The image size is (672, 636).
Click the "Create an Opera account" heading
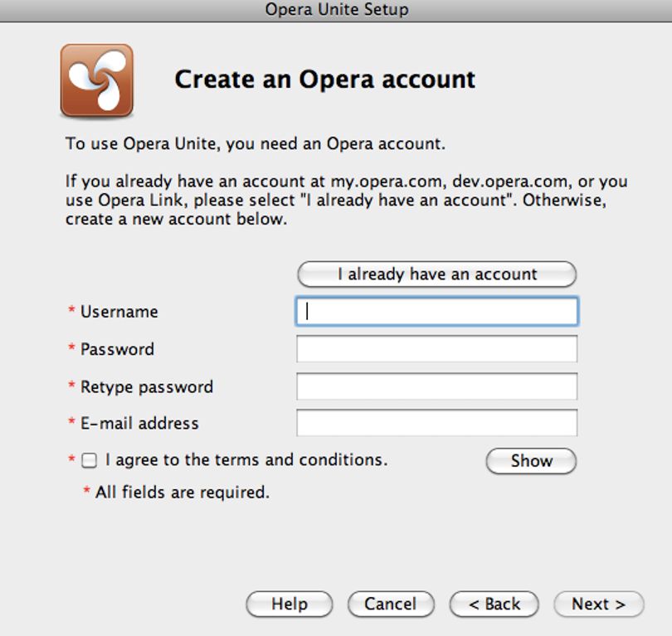pos(325,80)
